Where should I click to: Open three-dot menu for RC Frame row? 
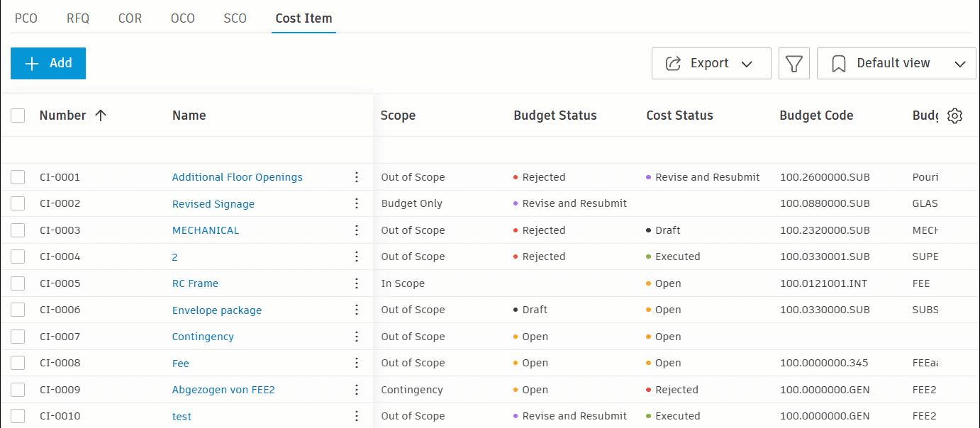click(x=357, y=283)
